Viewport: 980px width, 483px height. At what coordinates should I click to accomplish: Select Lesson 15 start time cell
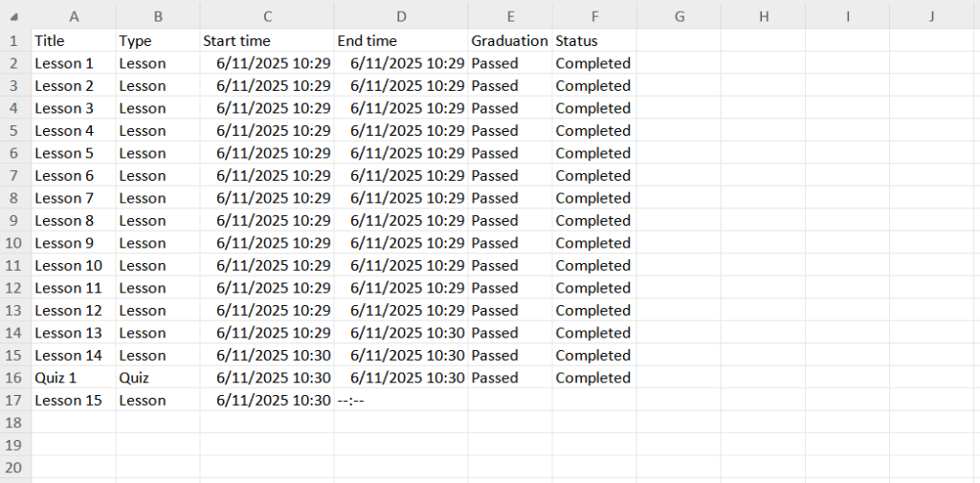267,401
